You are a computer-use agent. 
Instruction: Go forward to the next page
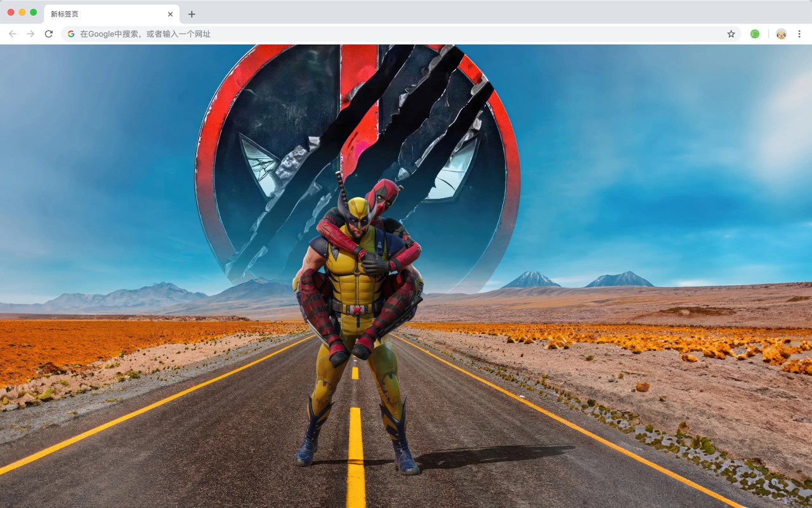pos(30,34)
